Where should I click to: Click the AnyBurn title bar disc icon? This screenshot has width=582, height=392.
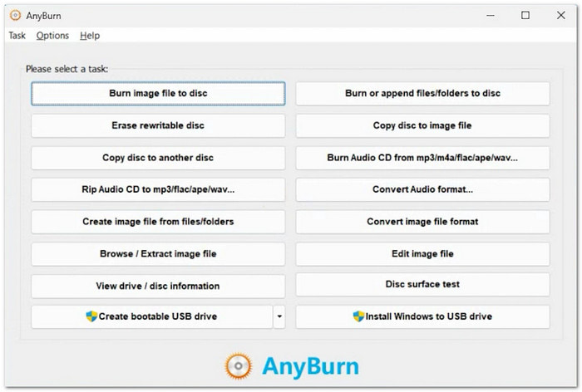15,16
